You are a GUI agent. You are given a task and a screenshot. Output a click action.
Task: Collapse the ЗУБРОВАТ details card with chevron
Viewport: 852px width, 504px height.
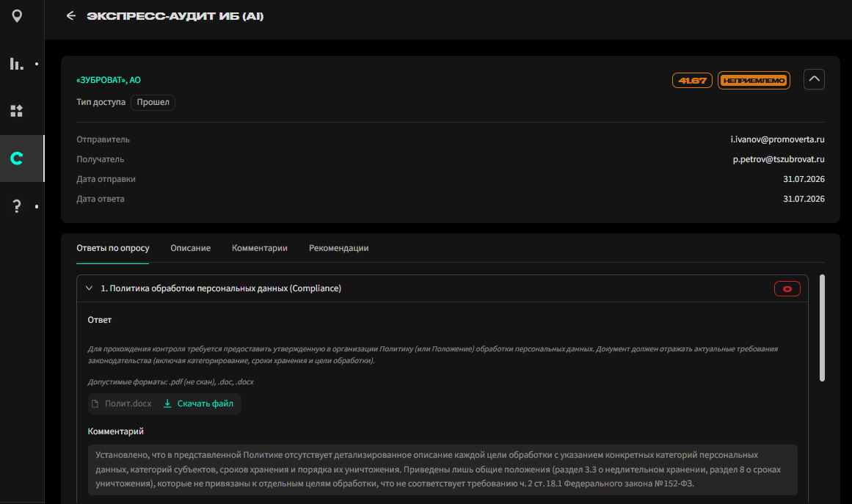click(x=813, y=79)
